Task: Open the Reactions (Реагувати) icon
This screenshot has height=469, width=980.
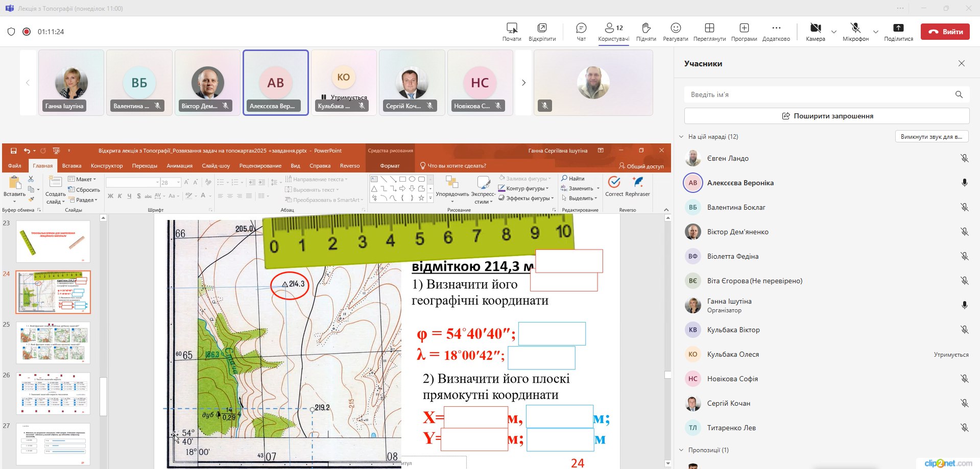Action: coord(675,28)
